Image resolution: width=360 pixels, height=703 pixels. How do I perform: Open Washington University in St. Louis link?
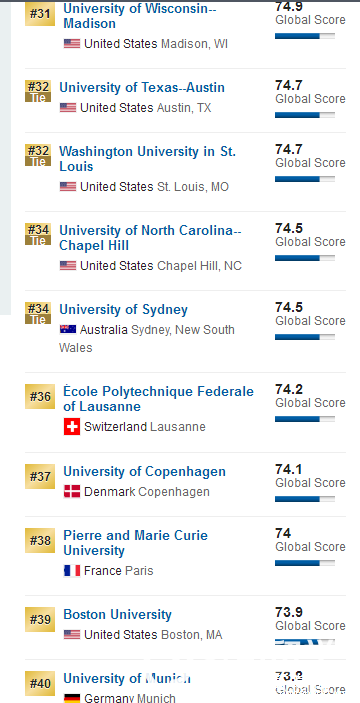click(x=147, y=159)
